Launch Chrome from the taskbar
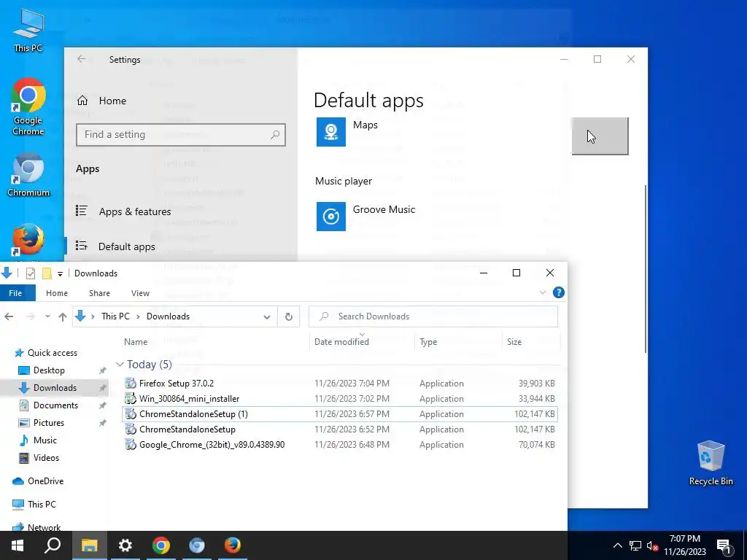Screen dimensions: 747x560 [x=161, y=545]
